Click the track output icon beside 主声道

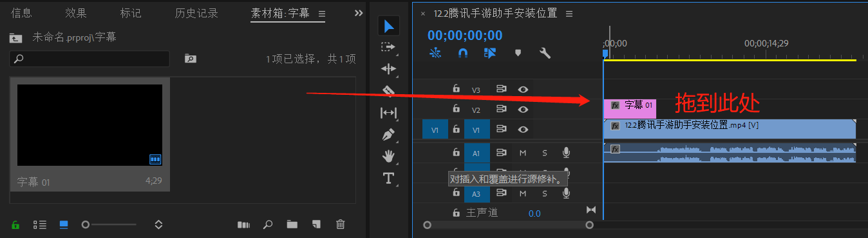(x=591, y=210)
